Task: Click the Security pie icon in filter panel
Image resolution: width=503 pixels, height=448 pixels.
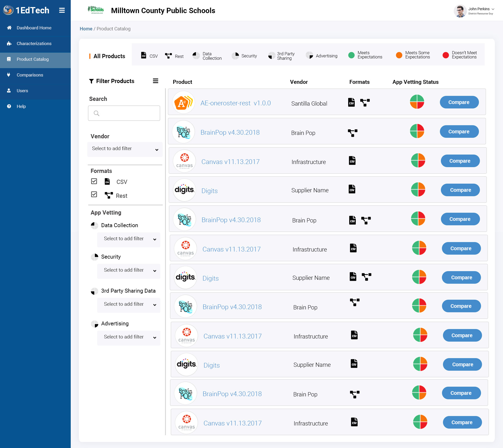Action: click(x=95, y=257)
